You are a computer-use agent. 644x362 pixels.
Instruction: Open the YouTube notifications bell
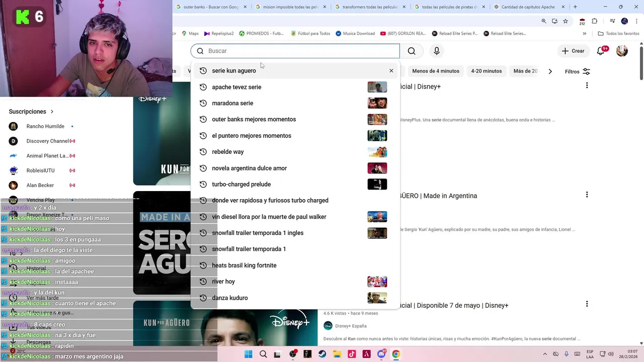tap(601, 51)
